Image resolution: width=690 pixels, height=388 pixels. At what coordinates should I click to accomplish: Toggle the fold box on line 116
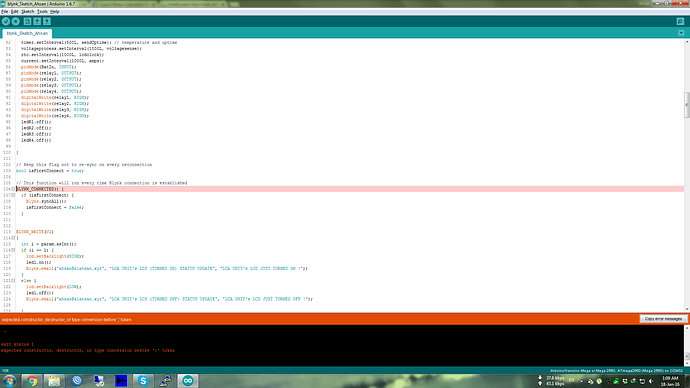13,250
